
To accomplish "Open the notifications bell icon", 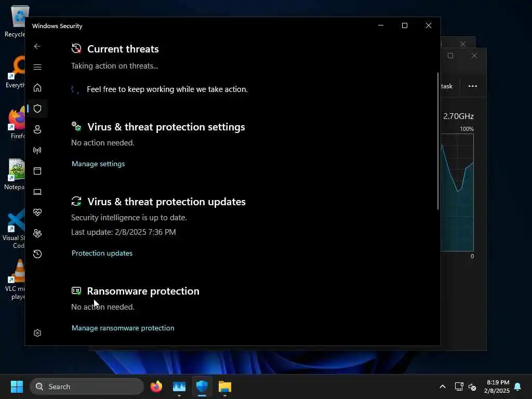I will (518, 387).
